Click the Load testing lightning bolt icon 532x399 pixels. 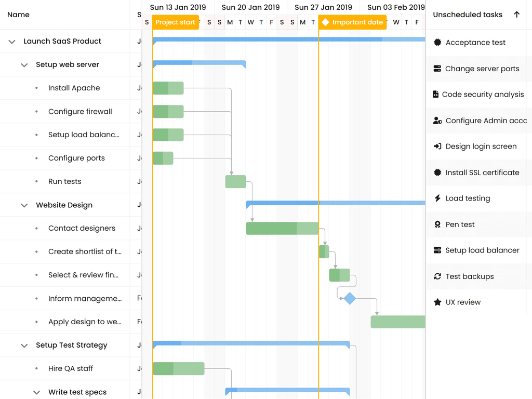point(437,198)
